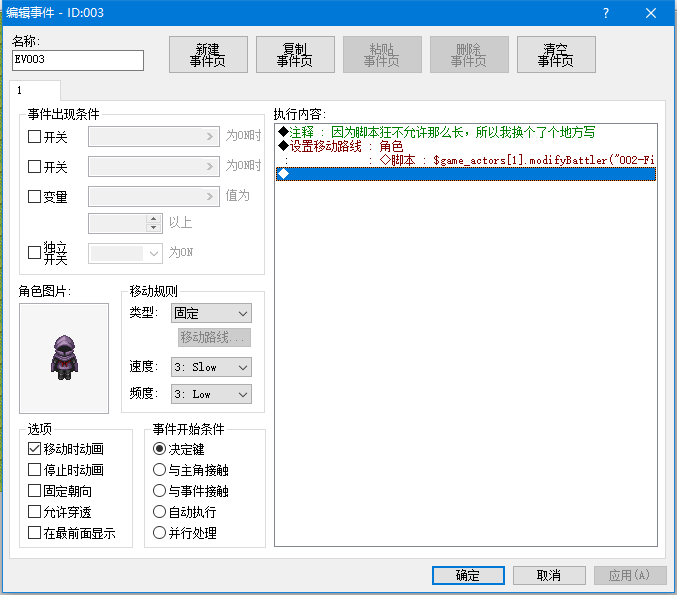677x595 pixels.
Task: Click the 名称 input field EV003
Action: 78,60
